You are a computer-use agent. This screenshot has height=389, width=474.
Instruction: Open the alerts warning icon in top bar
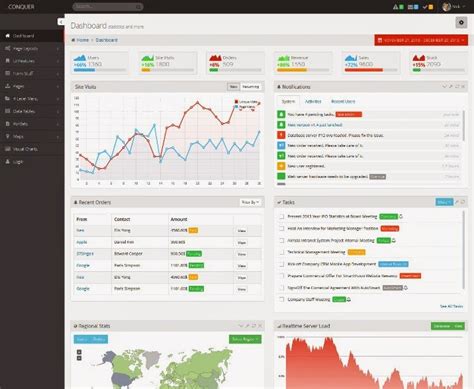point(395,7)
